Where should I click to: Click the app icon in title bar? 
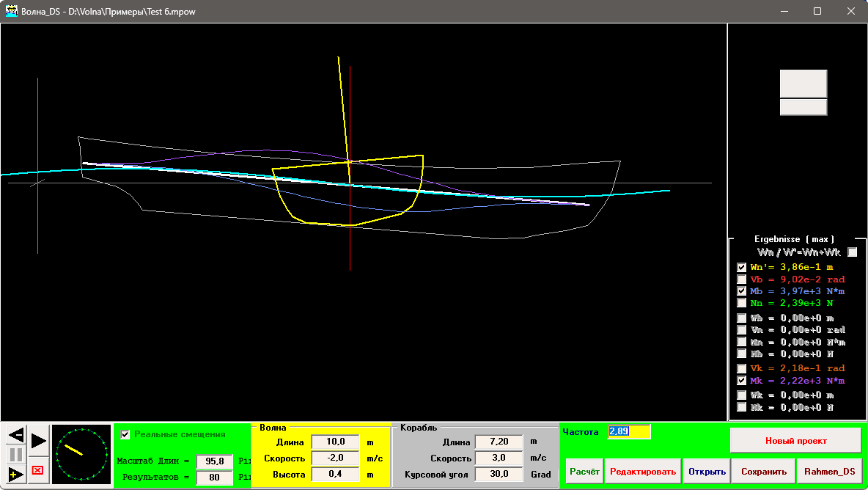[11, 12]
